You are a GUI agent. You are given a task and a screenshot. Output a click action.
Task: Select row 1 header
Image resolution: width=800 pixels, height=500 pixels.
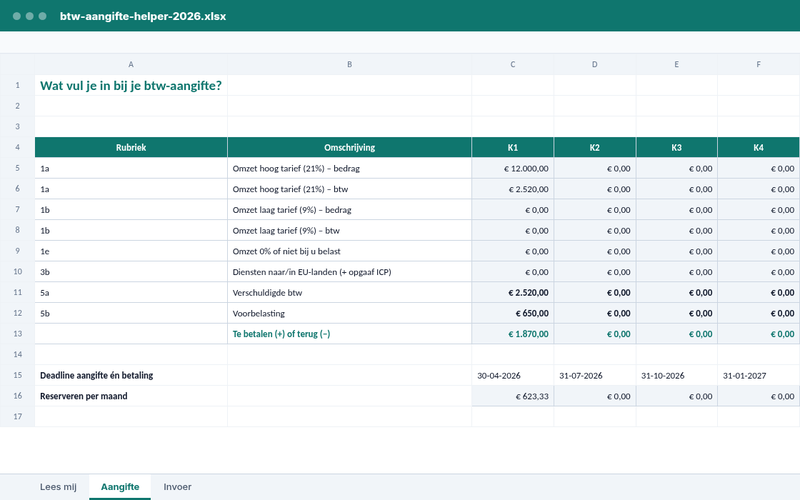(x=17, y=85)
